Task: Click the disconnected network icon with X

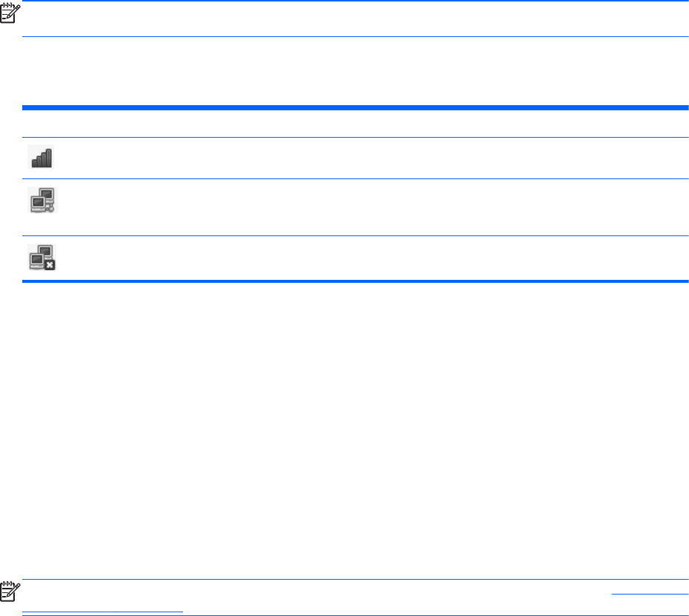Action: tap(42, 256)
